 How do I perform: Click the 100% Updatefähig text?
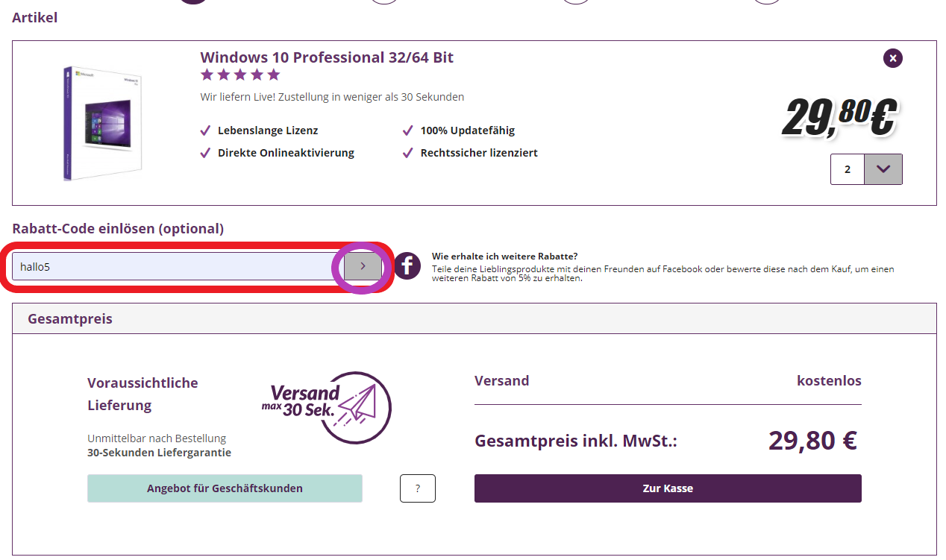click(468, 130)
